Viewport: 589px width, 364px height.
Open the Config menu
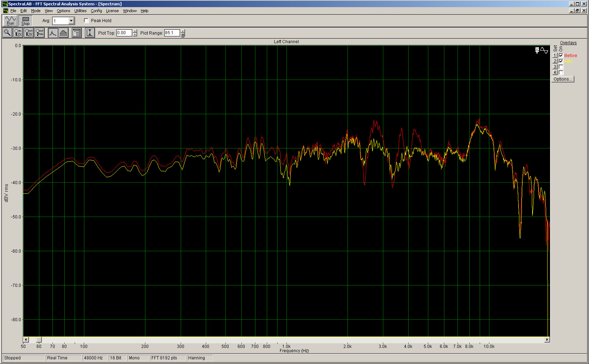coord(96,11)
